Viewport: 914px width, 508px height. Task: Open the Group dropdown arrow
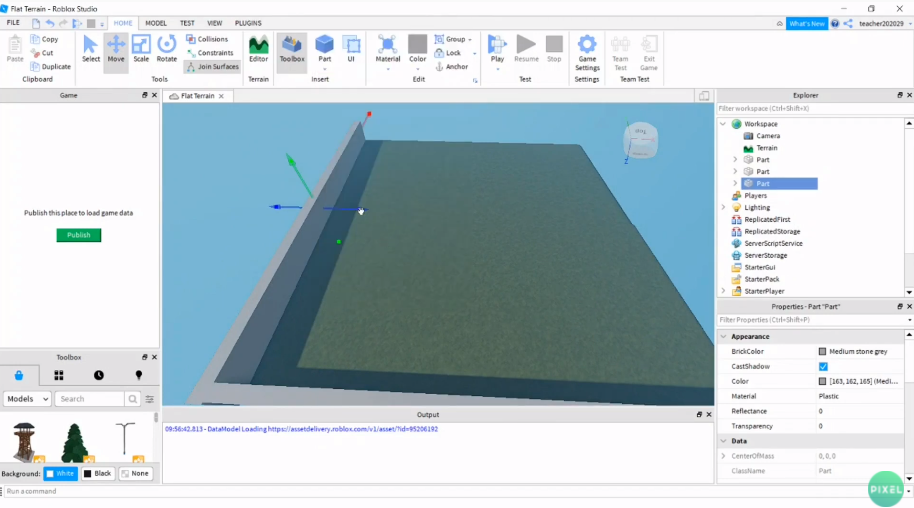pyautogui.click(x=470, y=40)
